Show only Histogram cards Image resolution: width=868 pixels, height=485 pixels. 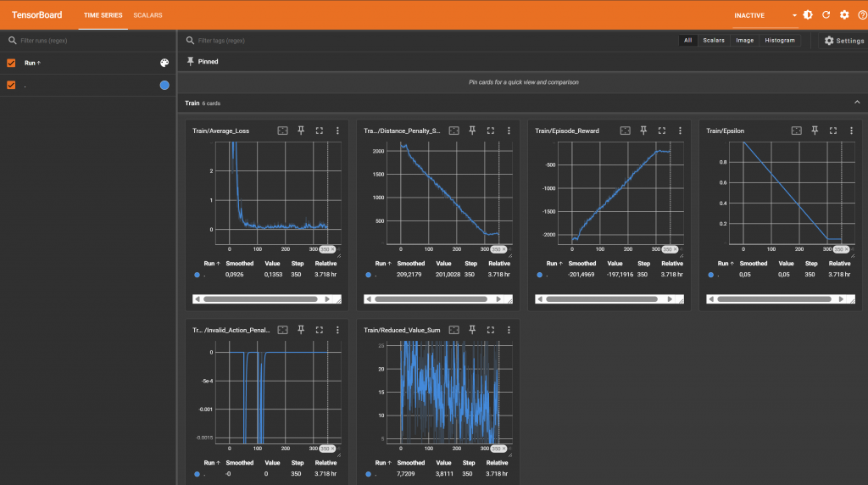[x=779, y=41]
